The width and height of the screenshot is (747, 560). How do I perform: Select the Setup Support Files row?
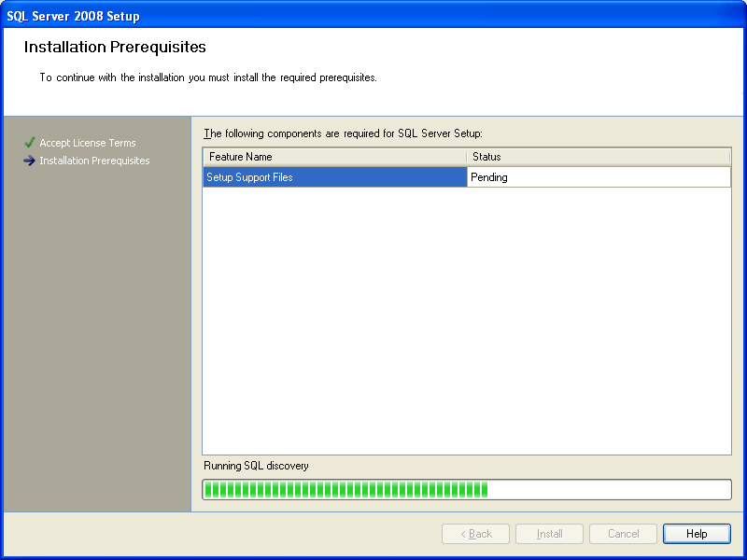(466, 177)
